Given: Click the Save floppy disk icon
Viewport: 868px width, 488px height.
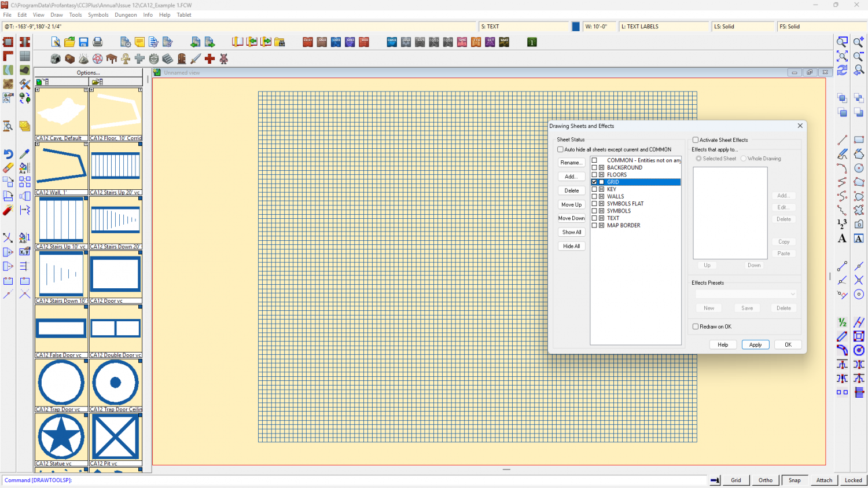Looking at the screenshot, I should pos(84,42).
